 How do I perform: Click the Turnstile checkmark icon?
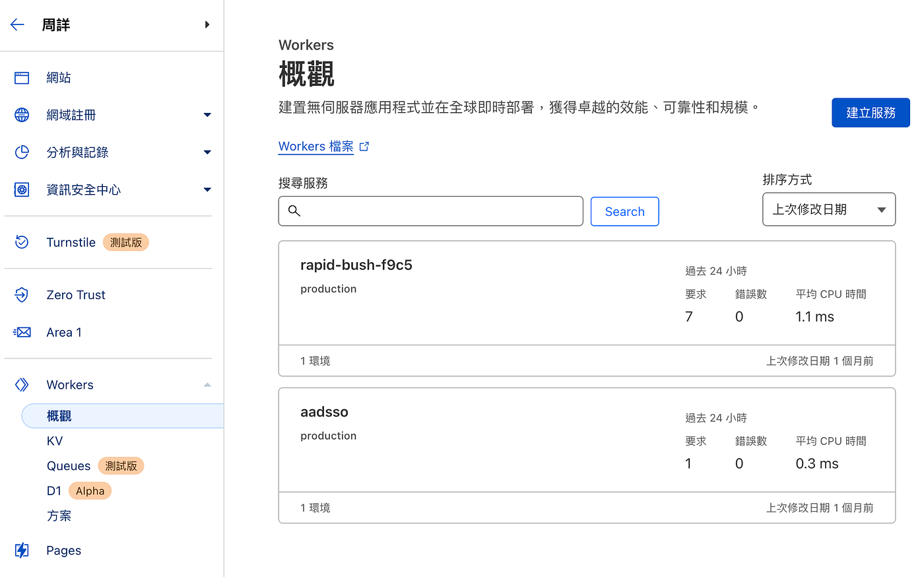22,242
